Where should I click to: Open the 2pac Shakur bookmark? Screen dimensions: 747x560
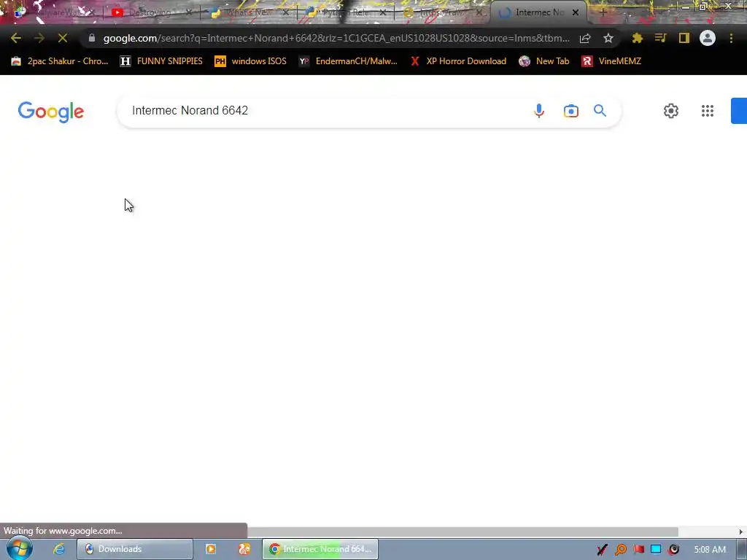60,61
